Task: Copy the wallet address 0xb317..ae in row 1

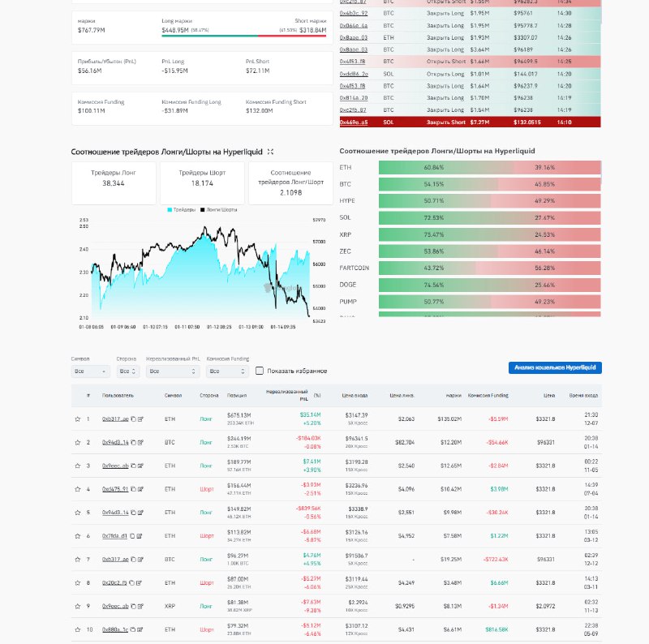Action: point(134,419)
